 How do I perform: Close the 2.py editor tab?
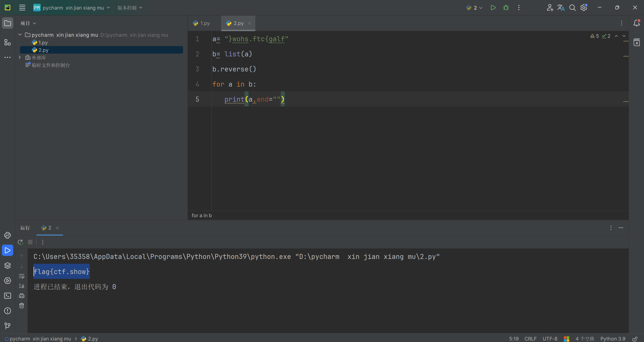click(x=250, y=23)
